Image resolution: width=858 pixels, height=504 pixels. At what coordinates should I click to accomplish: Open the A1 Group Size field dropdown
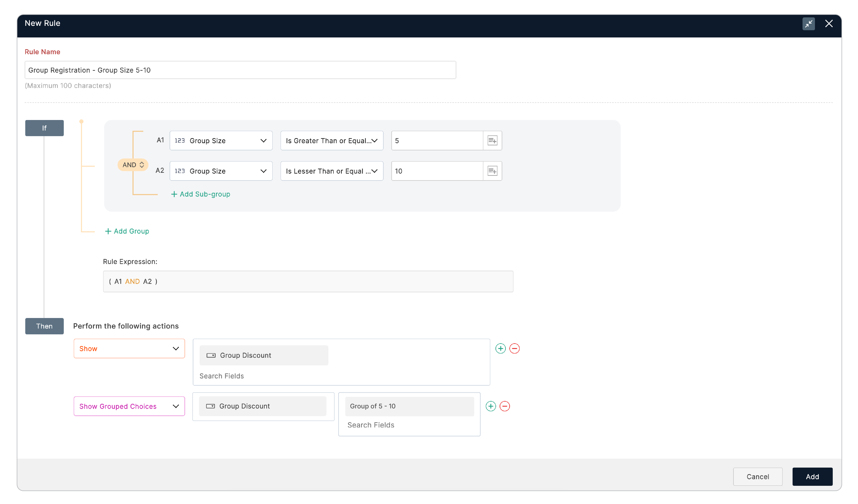pos(221,140)
